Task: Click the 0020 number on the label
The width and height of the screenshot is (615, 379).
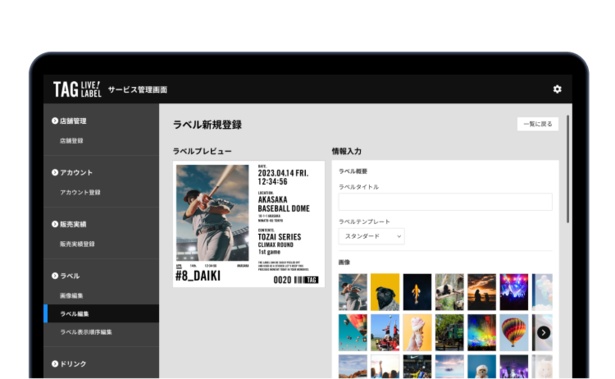Action: click(282, 280)
